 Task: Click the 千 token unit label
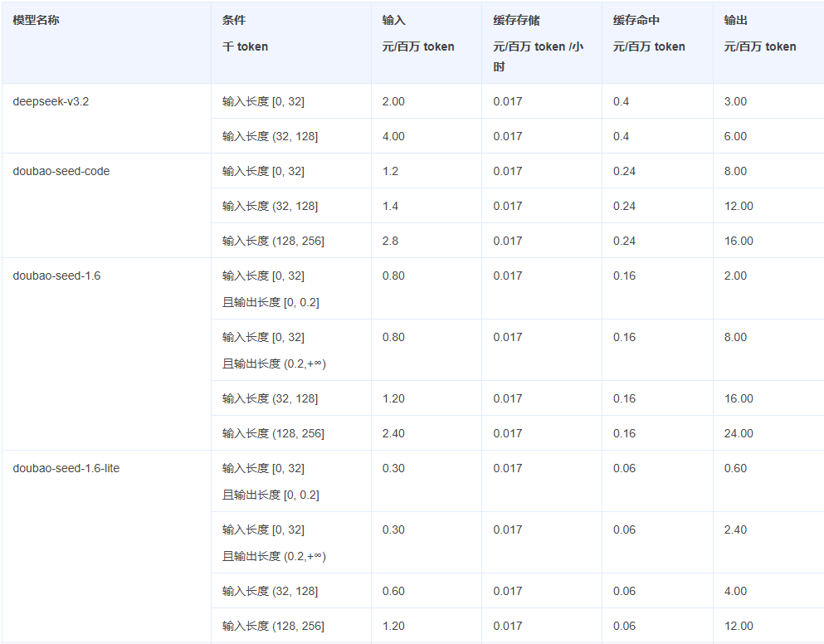[245, 46]
